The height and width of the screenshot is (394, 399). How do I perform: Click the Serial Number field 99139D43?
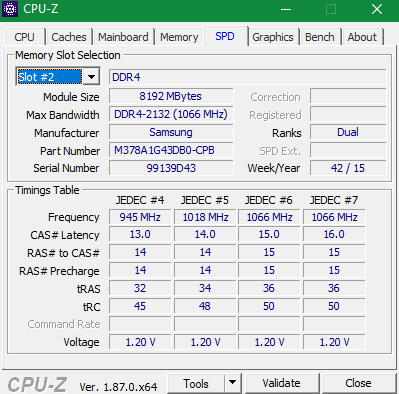pyautogui.click(x=171, y=168)
